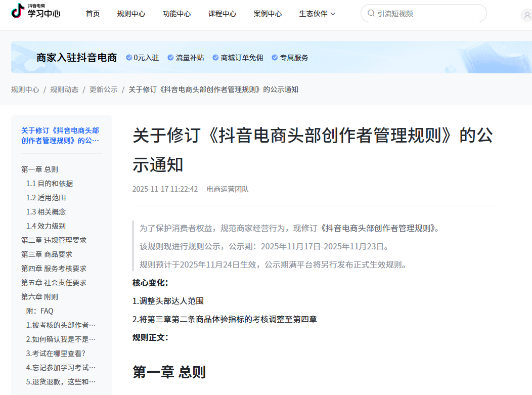Open 更新公示 breadcrumb link
The height and width of the screenshot is (395, 532).
(x=104, y=90)
